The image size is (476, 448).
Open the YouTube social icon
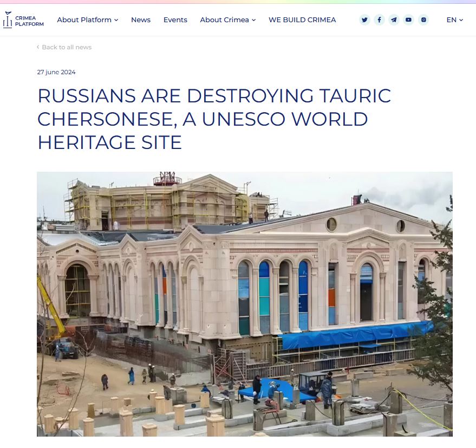click(409, 20)
